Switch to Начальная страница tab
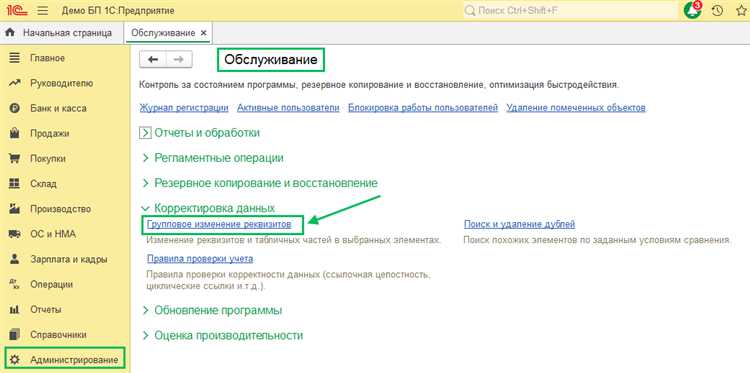 (x=62, y=33)
